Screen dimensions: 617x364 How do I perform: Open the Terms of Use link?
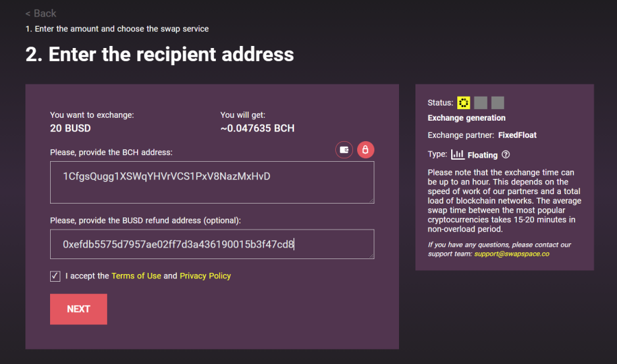(136, 276)
